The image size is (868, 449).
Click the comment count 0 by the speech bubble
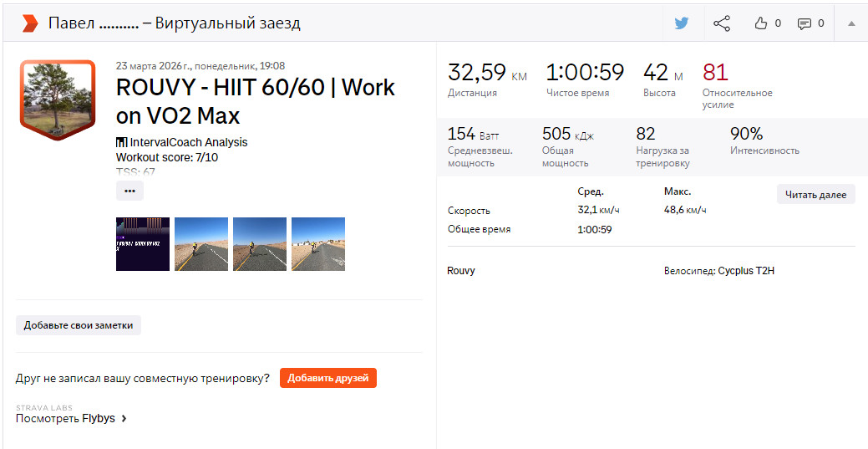click(x=820, y=23)
